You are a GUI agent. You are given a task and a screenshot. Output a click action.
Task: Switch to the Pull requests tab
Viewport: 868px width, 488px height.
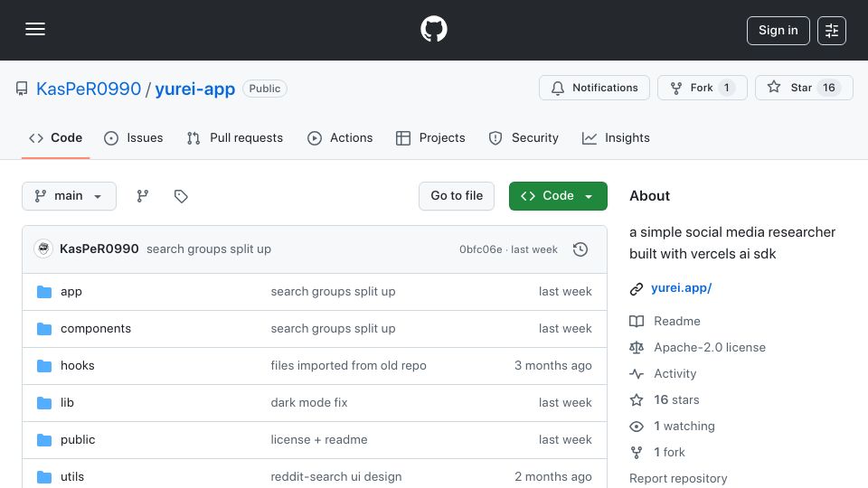coord(235,137)
